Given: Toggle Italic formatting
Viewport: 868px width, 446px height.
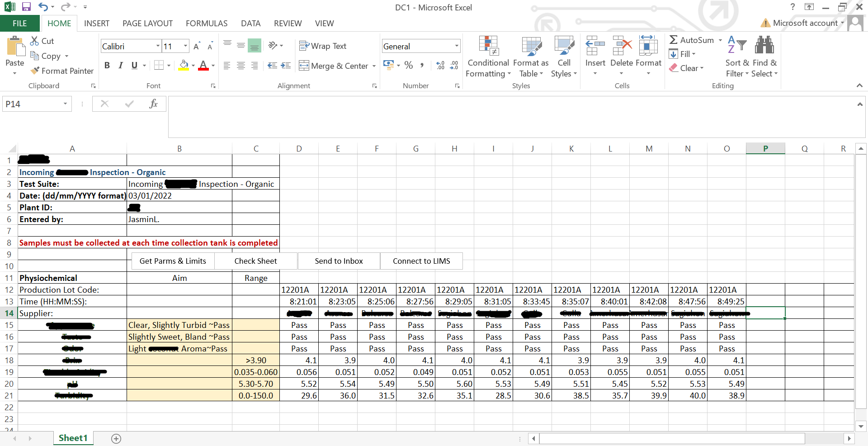Looking at the screenshot, I should 121,66.
